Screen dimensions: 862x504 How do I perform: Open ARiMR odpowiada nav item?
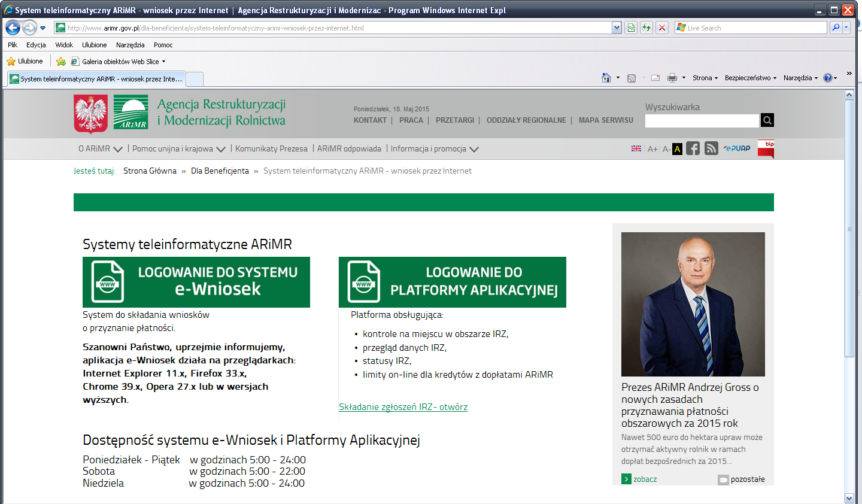(349, 148)
